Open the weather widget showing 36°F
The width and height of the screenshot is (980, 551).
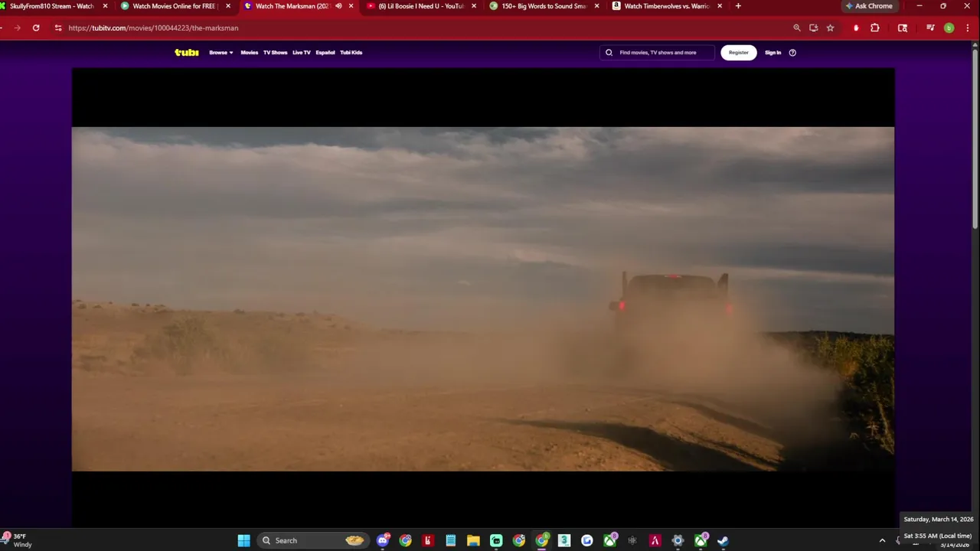(18, 540)
